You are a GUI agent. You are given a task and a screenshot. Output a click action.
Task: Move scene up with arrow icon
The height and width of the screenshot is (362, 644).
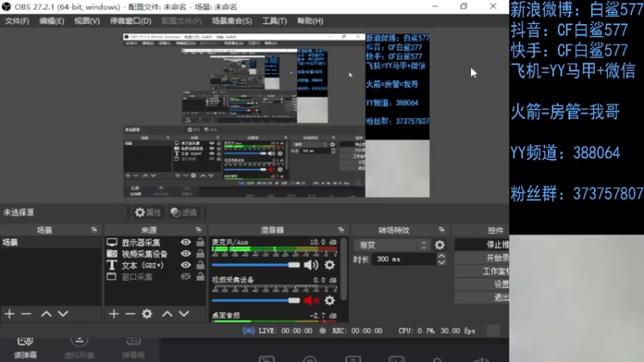[46, 314]
